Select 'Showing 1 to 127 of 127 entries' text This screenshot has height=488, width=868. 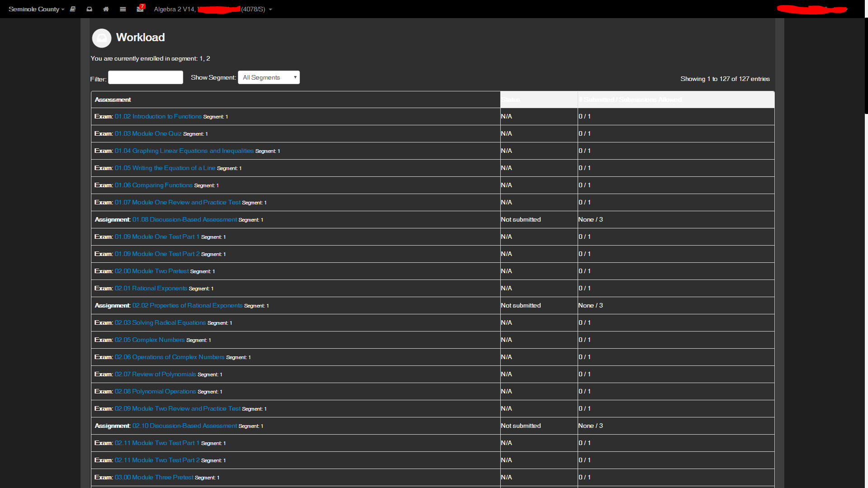click(725, 79)
